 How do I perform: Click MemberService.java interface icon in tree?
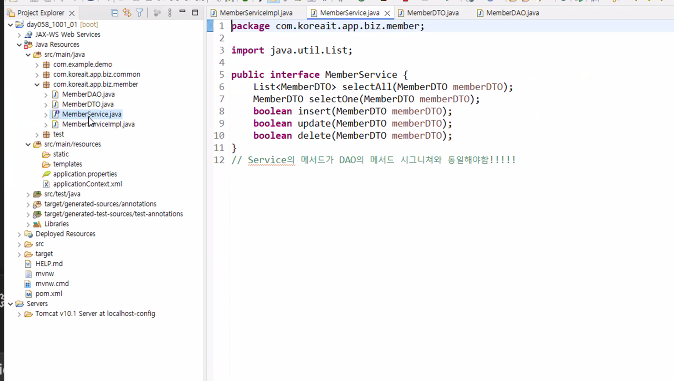[55, 114]
